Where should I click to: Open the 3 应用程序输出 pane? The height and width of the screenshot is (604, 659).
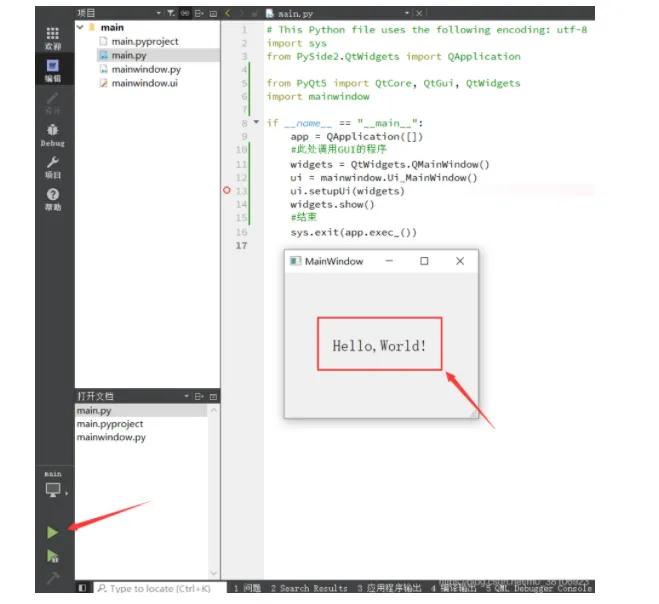pos(389,588)
